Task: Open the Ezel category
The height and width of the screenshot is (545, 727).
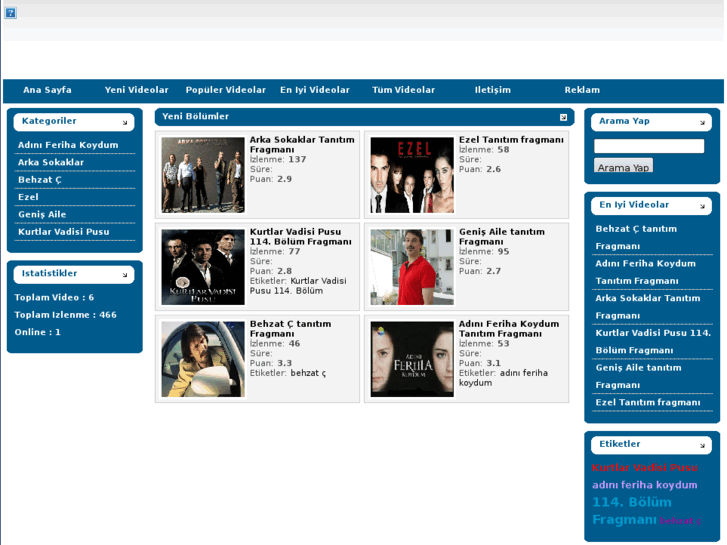Action: tap(28, 197)
